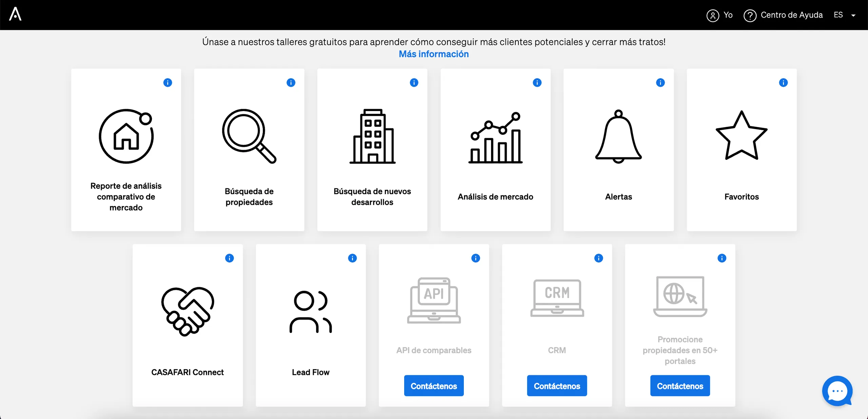Select the CASAFARI Connect label
This screenshot has height=419, width=868.
pos(188,372)
